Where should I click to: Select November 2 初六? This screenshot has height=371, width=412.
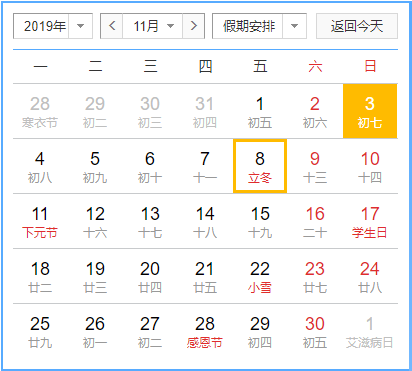point(315,111)
